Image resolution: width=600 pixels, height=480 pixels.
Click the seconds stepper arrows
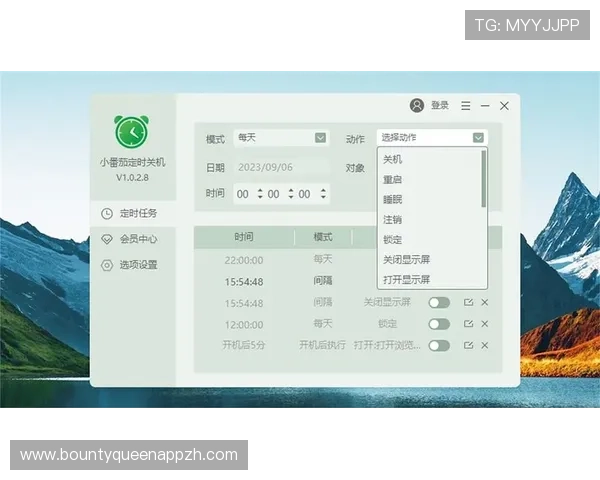pyautogui.click(x=323, y=194)
